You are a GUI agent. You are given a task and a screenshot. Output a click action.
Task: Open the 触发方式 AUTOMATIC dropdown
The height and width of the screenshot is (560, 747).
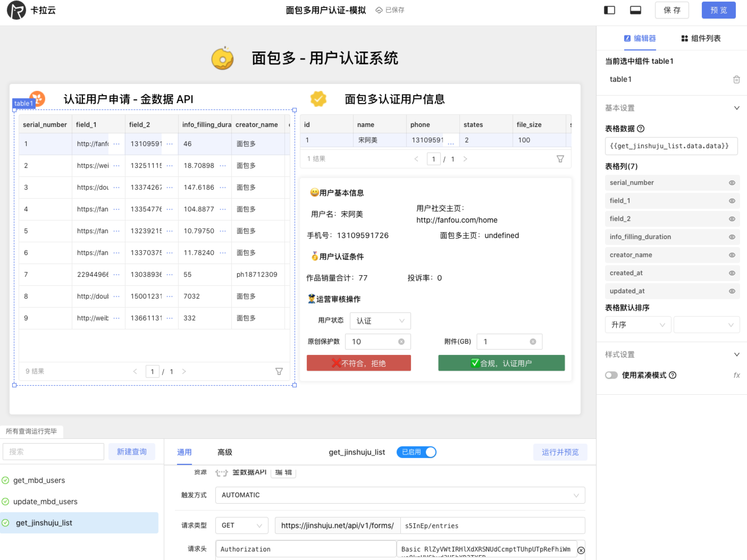400,495
